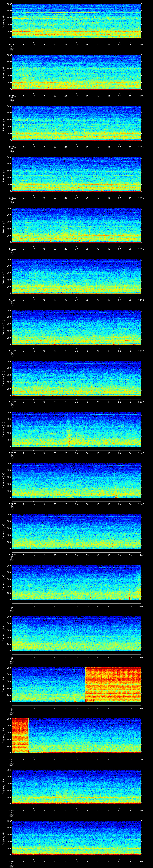153x868 pixels.
Task: Click the 3:12:00 start timestamp label
Action: (x=12, y=44)
